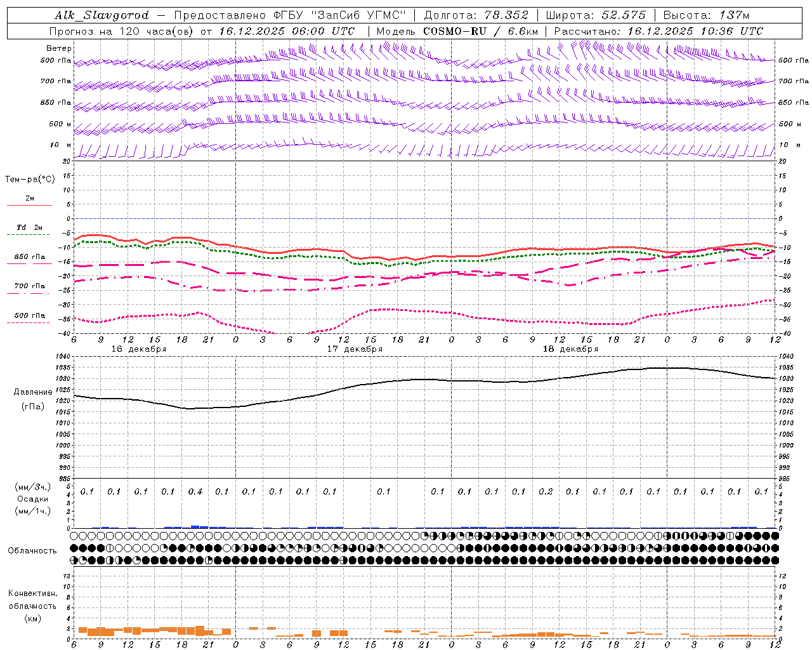Select the 0.4 precipitation value

pos(195,492)
